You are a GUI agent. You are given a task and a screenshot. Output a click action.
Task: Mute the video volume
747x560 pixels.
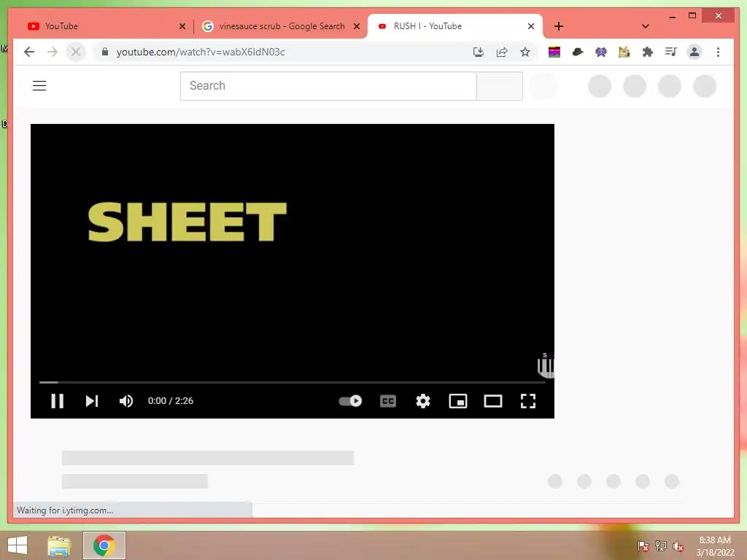126,401
